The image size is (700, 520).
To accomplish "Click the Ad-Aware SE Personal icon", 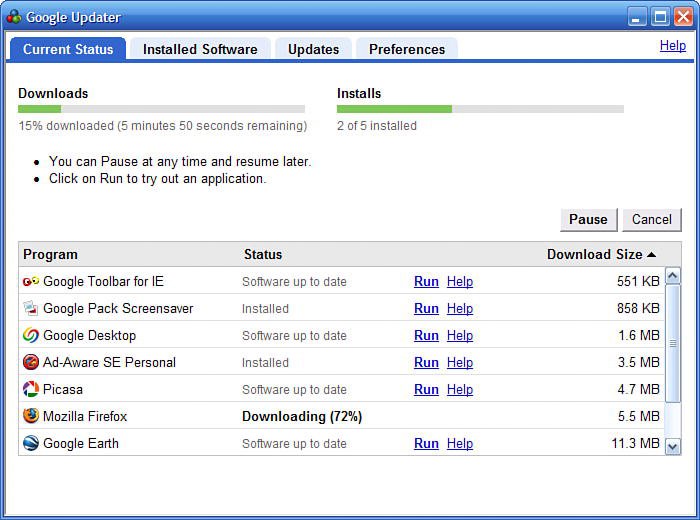I will (31, 362).
